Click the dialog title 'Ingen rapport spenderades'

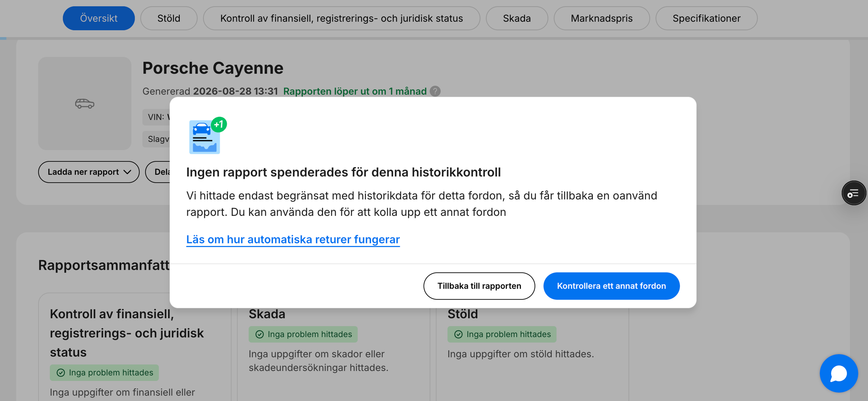coord(343,172)
